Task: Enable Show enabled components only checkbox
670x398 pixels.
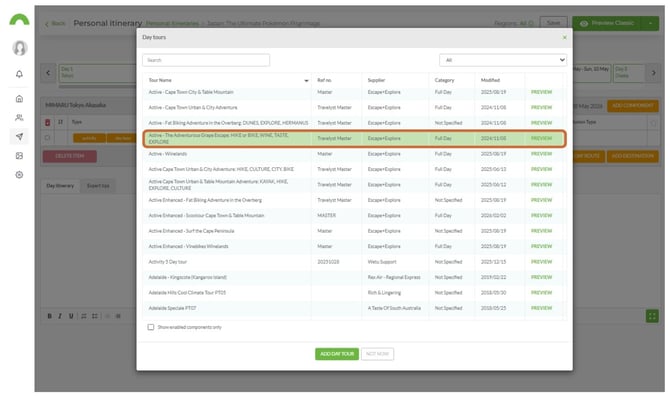Action: click(x=151, y=327)
